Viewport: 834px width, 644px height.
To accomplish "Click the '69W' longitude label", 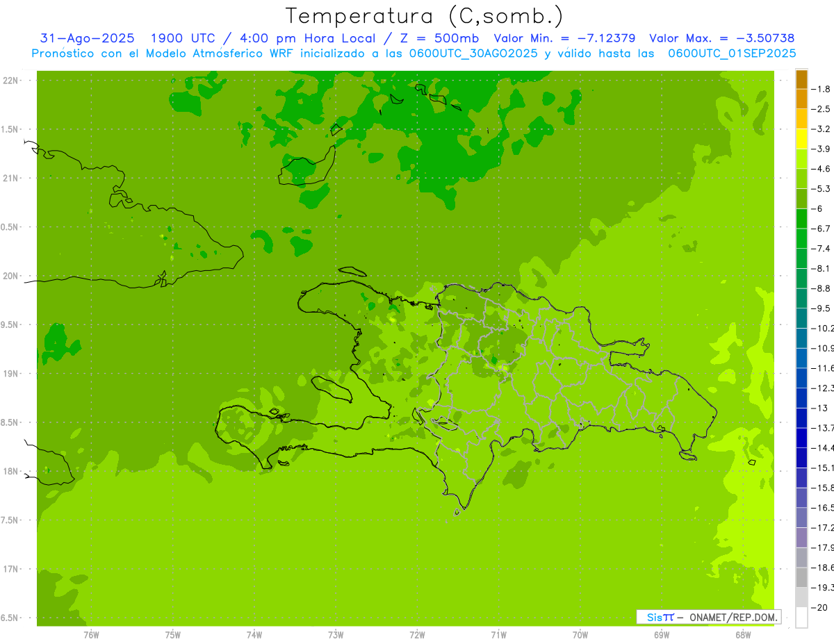I will [x=662, y=635].
